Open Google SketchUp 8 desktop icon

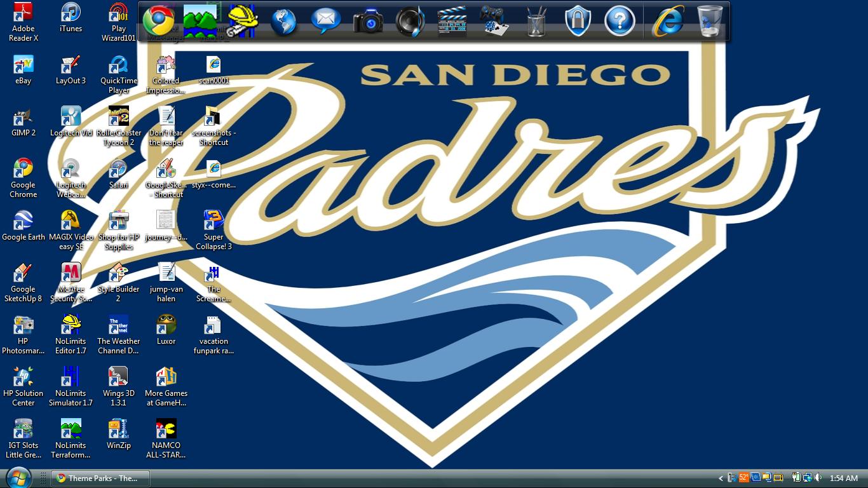pyautogui.click(x=24, y=283)
